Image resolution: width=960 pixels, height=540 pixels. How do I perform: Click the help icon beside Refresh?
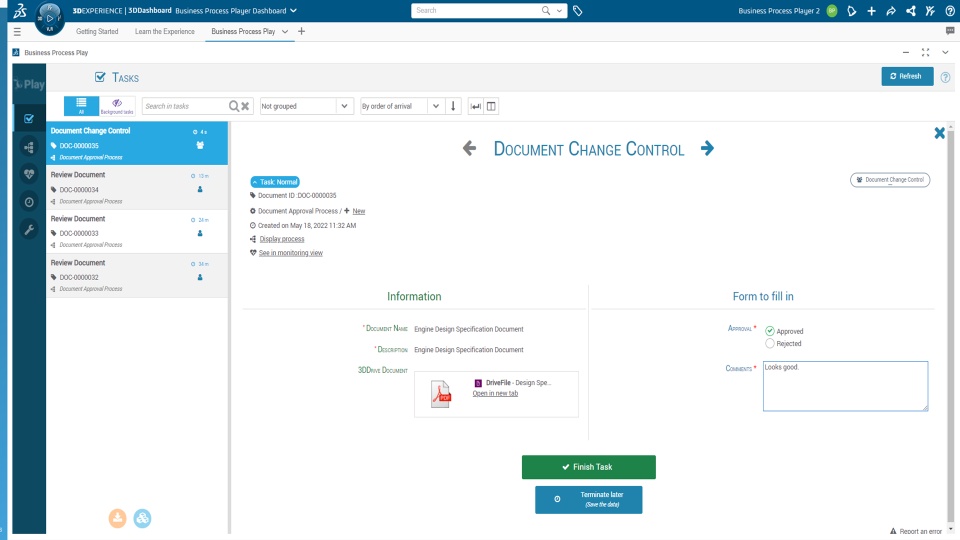(x=945, y=77)
